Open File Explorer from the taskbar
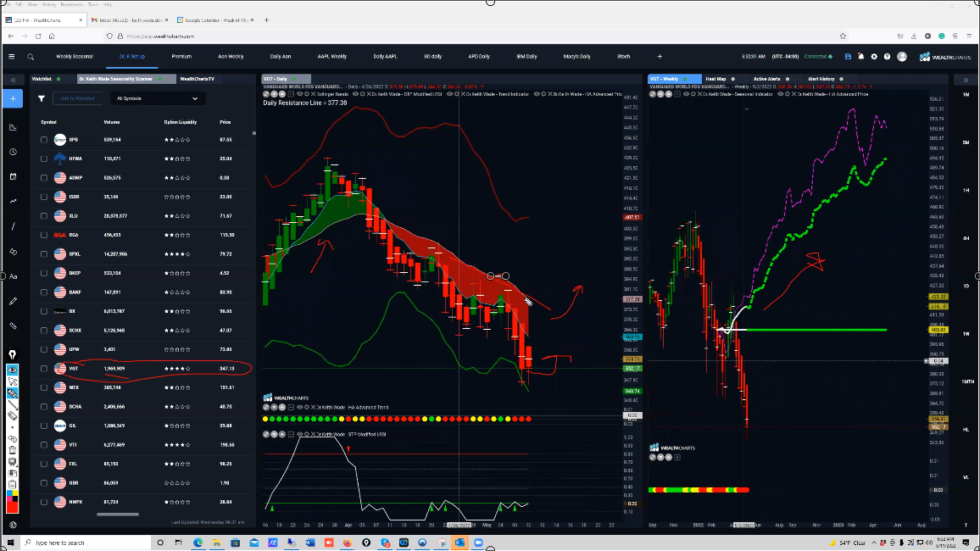Screen dimensions: 980x551 (216, 543)
